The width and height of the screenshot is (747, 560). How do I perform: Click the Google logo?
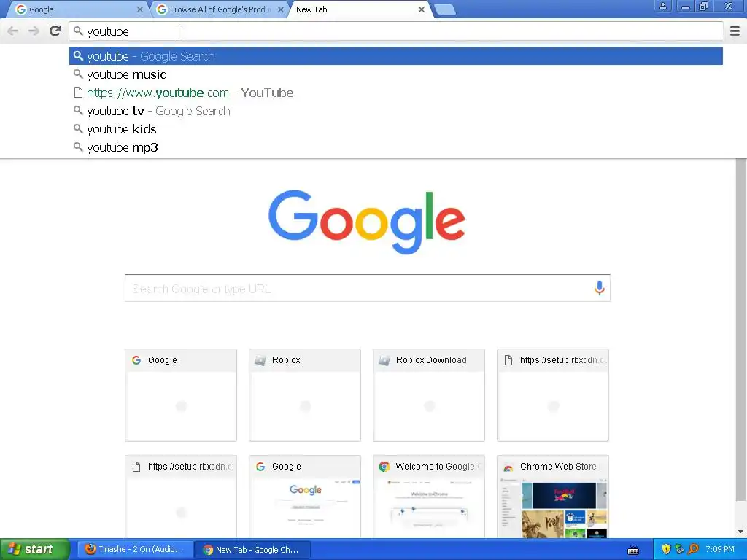coord(367,222)
